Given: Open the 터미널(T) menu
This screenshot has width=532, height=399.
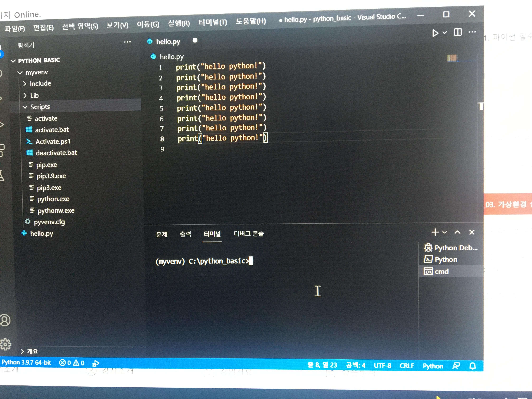Looking at the screenshot, I should pos(213,23).
